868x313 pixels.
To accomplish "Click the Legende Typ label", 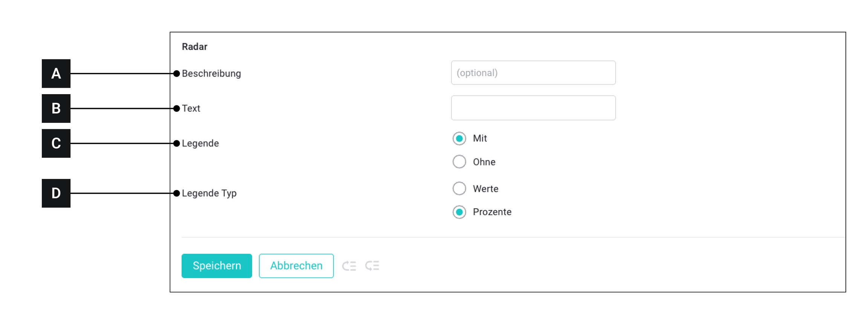I will coord(209,193).
